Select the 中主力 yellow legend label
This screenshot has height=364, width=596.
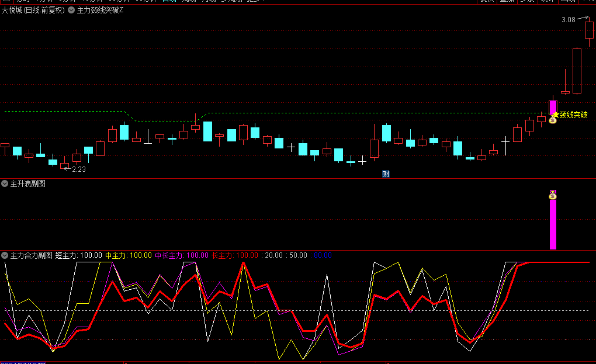point(116,255)
